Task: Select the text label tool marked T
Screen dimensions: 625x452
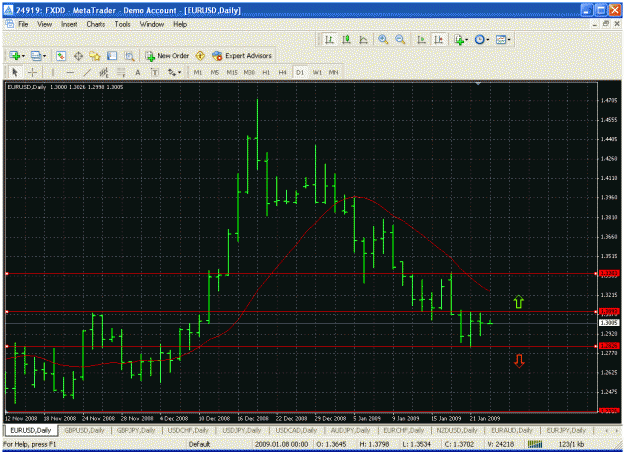Action: pos(155,73)
